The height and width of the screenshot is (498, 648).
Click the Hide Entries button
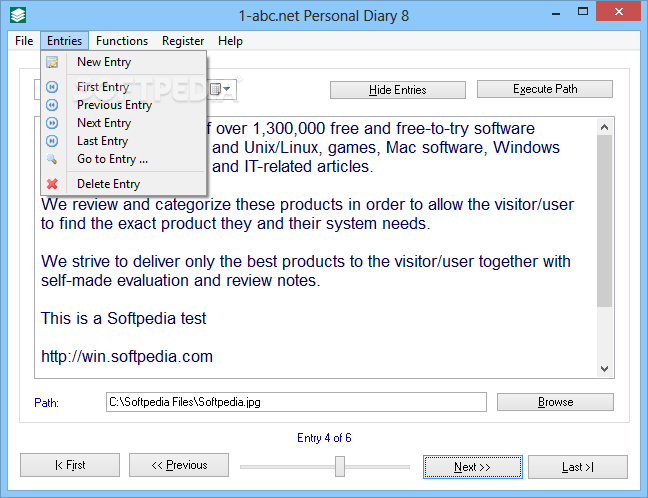coord(398,90)
